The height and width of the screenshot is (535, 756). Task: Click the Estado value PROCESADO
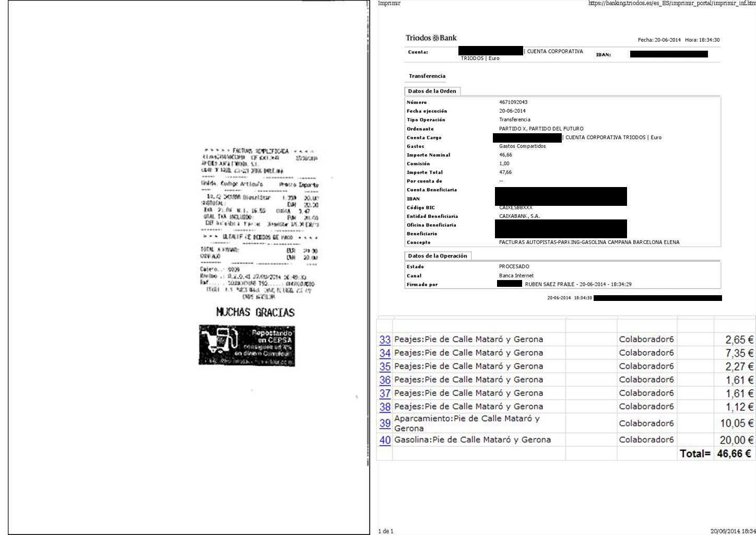pyautogui.click(x=514, y=266)
